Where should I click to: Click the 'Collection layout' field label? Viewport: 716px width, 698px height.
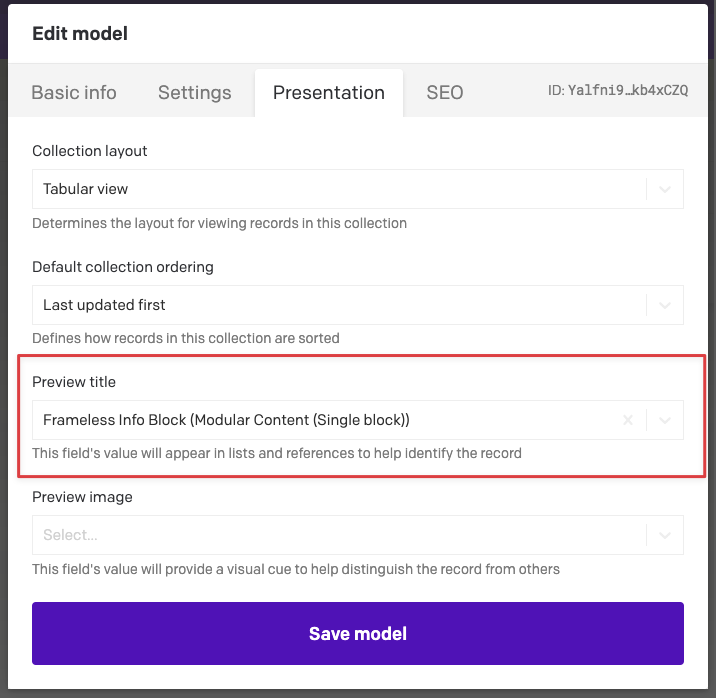[90, 151]
